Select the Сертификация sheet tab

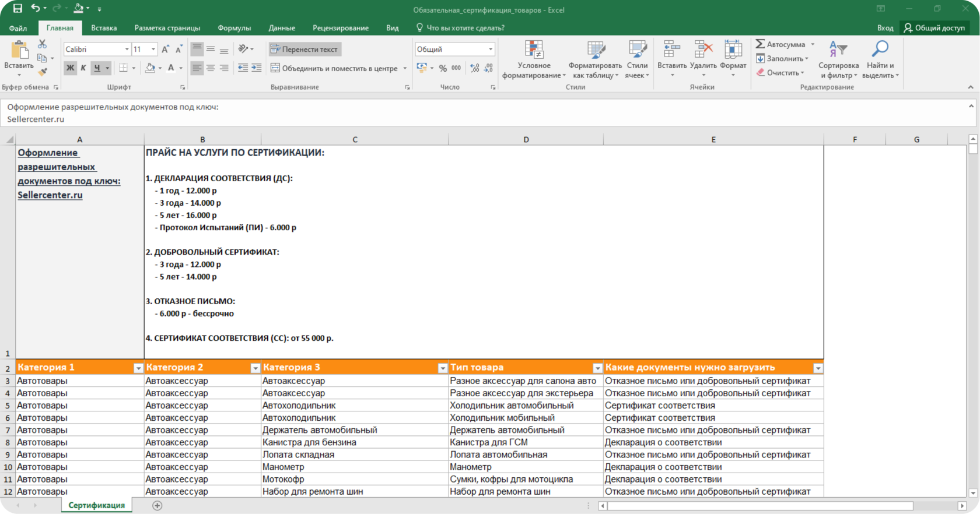click(96, 505)
